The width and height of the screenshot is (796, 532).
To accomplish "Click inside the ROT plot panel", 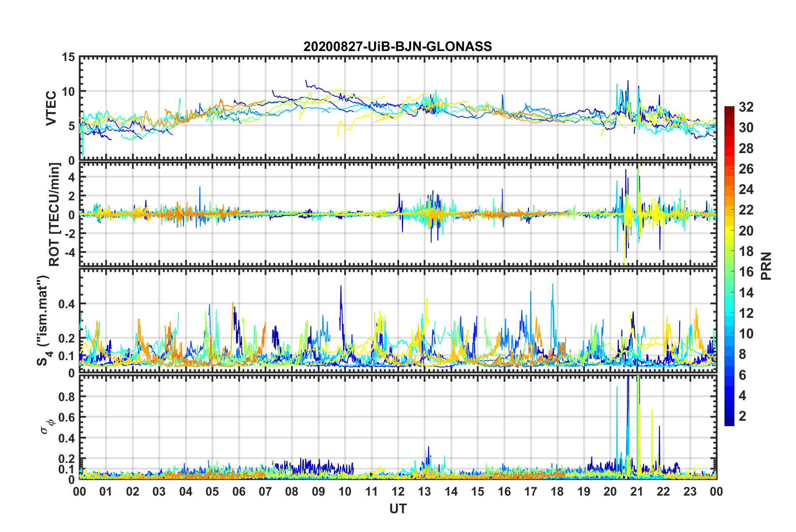I will pyautogui.click(x=398, y=215).
